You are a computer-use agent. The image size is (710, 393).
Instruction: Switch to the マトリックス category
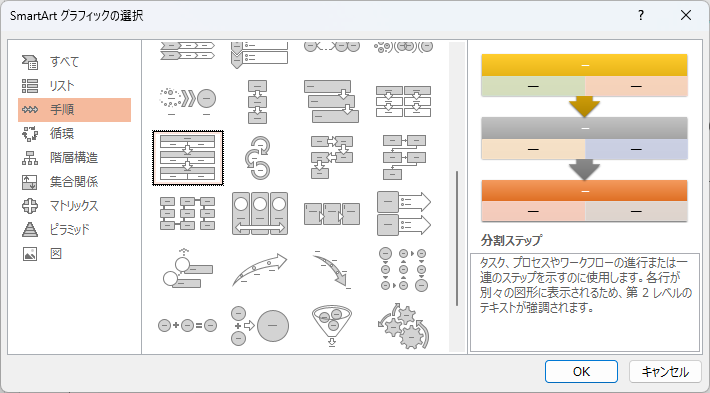tap(74, 206)
